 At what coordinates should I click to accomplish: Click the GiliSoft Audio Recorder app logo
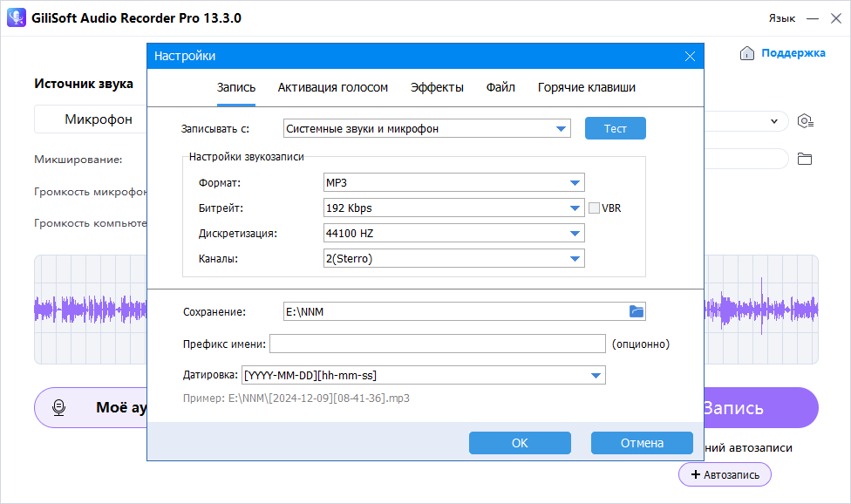pyautogui.click(x=17, y=17)
